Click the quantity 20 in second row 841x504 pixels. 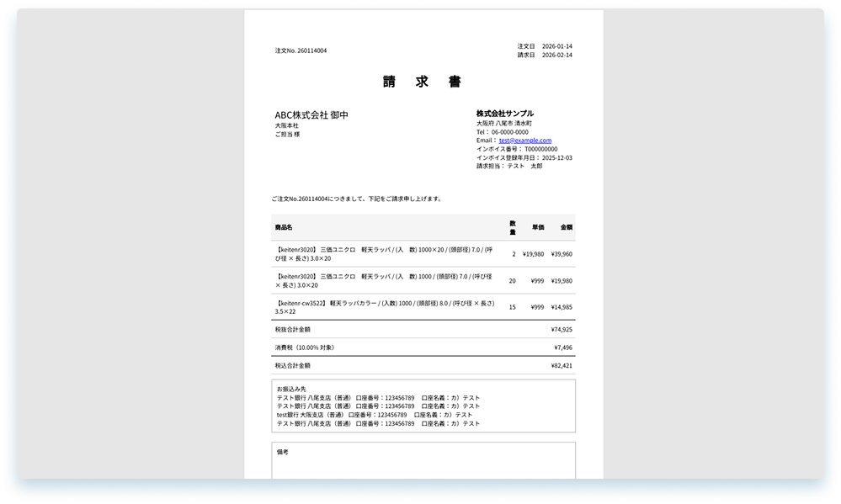[512, 281]
